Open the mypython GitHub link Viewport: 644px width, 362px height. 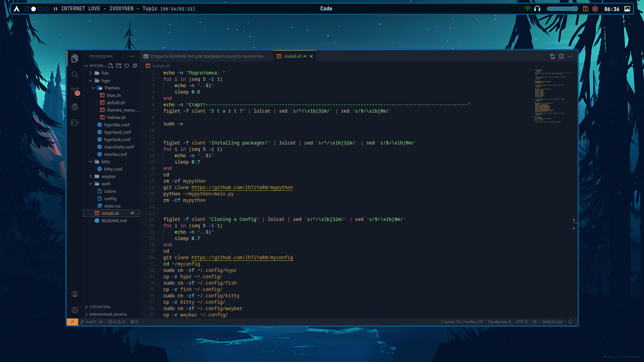pyautogui.click(x=242, y=187)
